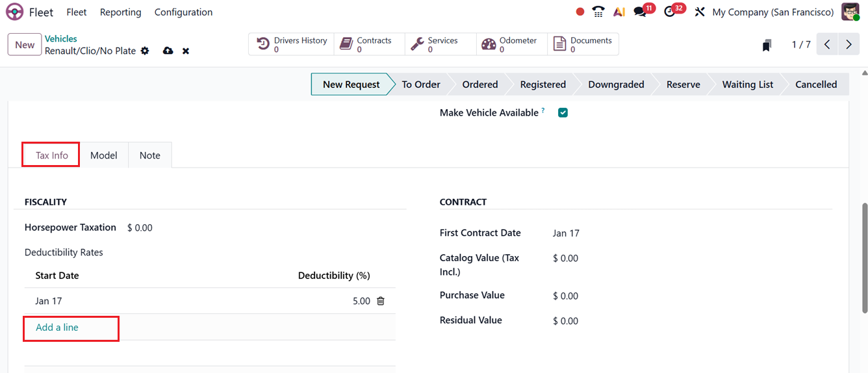Set status to Ordered stage
The height and width of the screenshot is (373, 868).
(x=479, y=84)
